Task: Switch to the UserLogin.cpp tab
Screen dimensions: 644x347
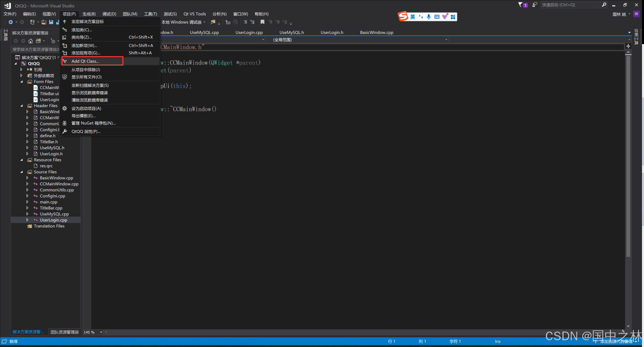Action: tap(249, 32)
